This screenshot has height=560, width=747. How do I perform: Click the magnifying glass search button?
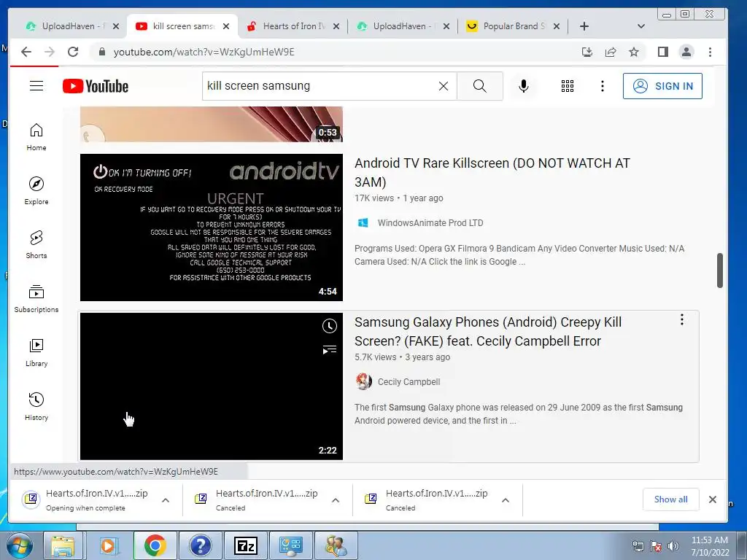point(480,86)
